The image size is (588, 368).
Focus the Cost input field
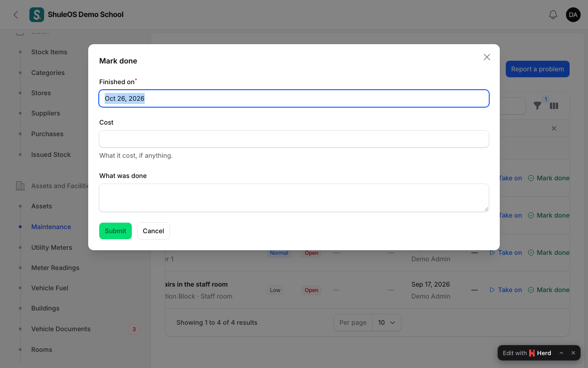point(294,139)
